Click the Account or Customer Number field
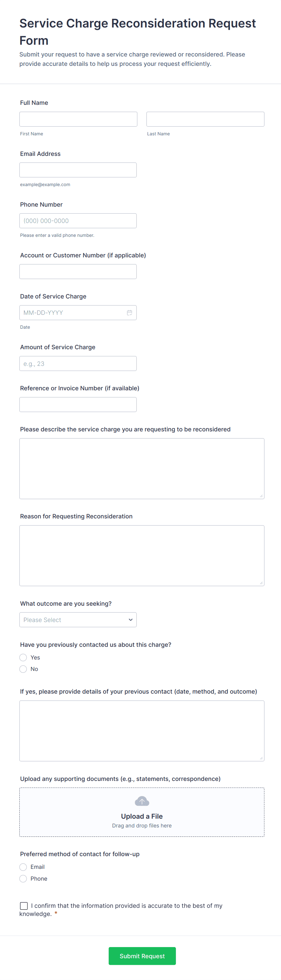Screen dimensions: 281x980 tap(78, 272)
